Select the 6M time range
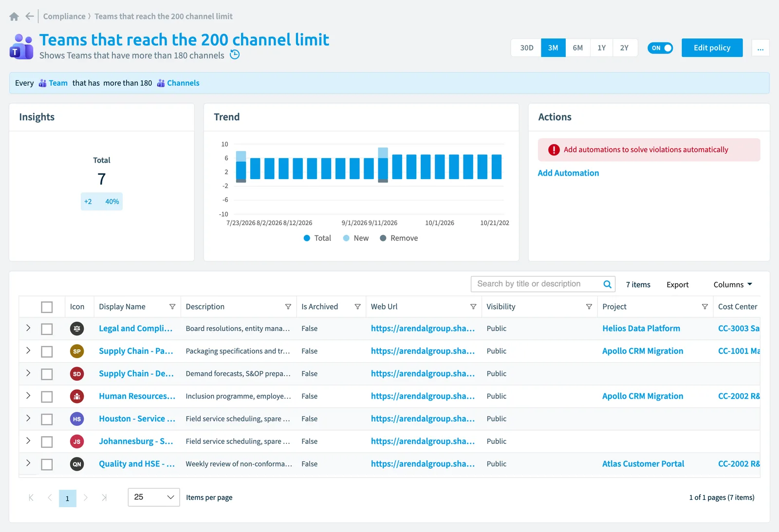The image size is (779, 532). (x=577, y=48)
